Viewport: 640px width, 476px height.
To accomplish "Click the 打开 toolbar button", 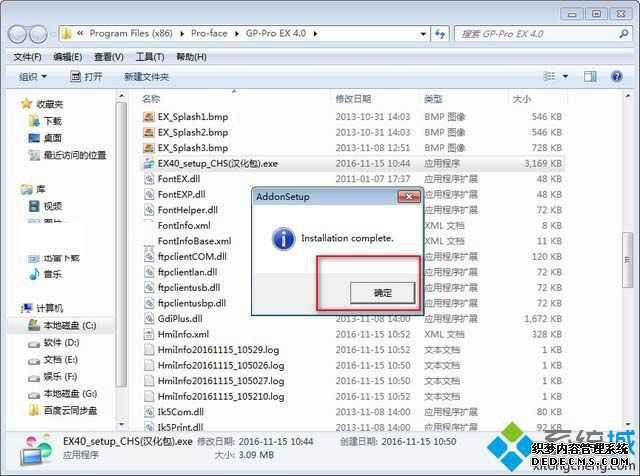I will click(86, 76).
